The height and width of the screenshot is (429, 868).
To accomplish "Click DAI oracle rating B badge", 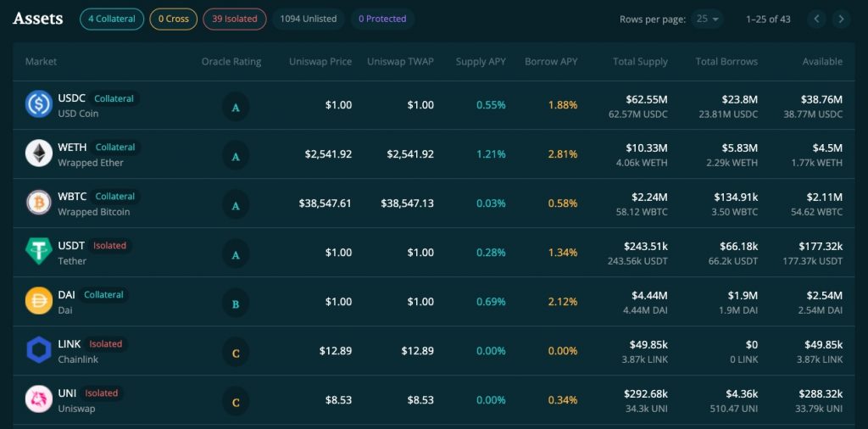I will coord(236,304).
